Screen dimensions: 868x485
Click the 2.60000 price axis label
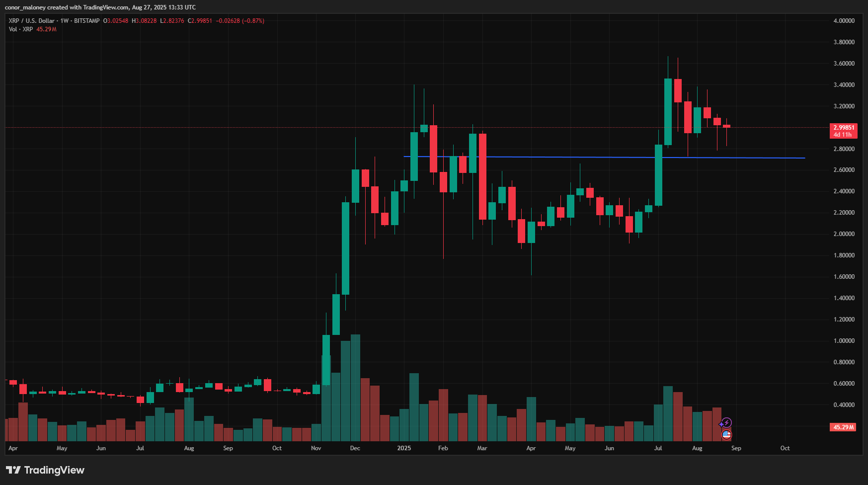(x=844, y=170)
